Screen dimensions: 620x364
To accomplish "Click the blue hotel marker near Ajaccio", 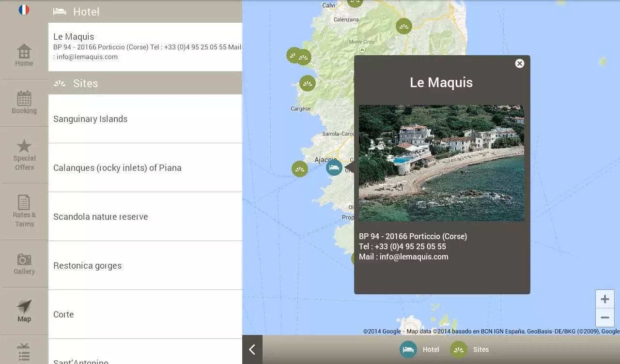I will (x=334, y=168).
